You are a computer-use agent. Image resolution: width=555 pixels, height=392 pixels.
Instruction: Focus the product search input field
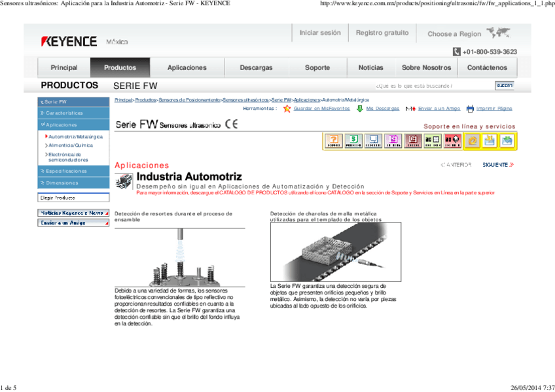point(433,86)
